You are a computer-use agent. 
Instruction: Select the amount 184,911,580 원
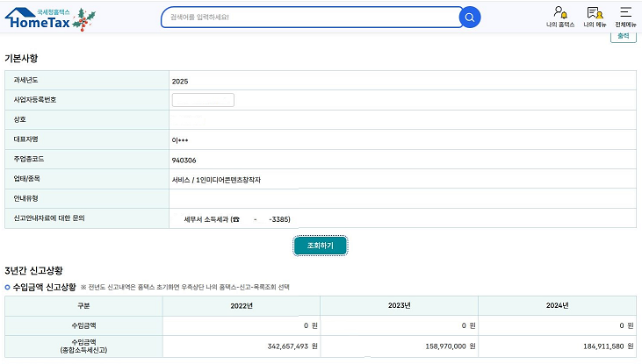(x=609, y=346)
